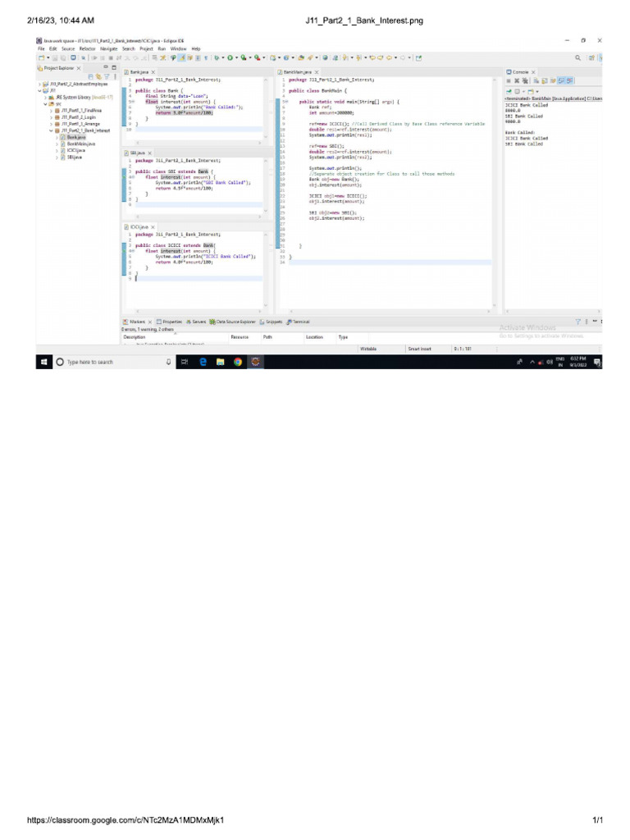
Task: Click the Save icon in main toolbar
Action: tap(55, 58)
